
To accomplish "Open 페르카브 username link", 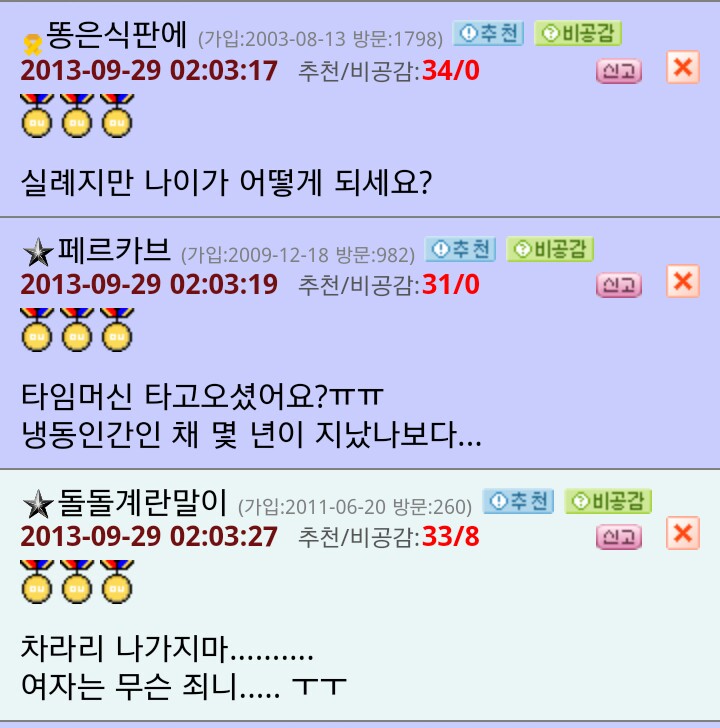I will pyautogui.click(x=114, y=250).
